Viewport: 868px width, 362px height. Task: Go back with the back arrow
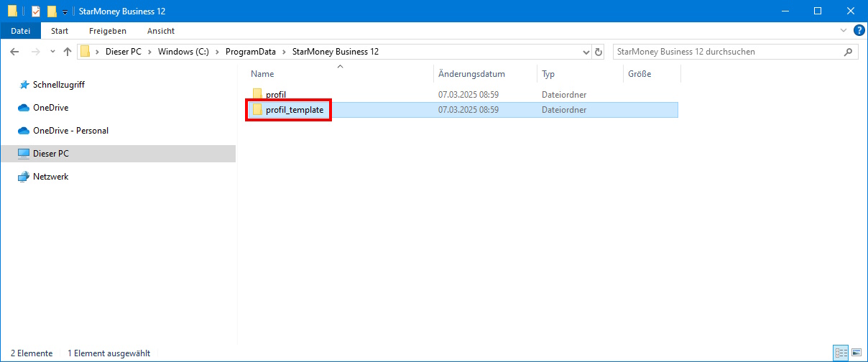pos(15,52)
